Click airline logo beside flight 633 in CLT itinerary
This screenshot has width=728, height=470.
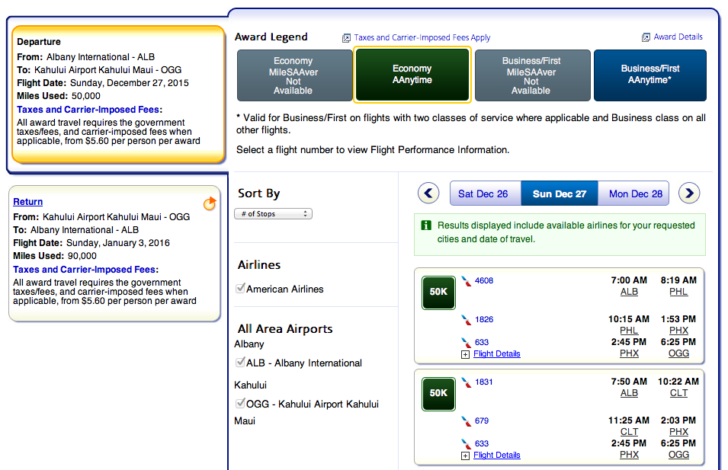[x=466, y=444]
